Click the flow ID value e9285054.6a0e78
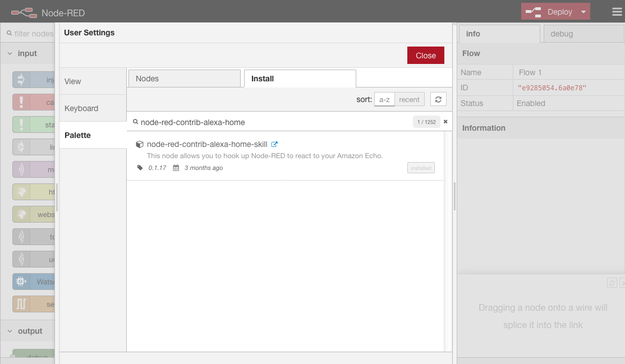This screenshot has width=625, height=364. pos(552,87)
